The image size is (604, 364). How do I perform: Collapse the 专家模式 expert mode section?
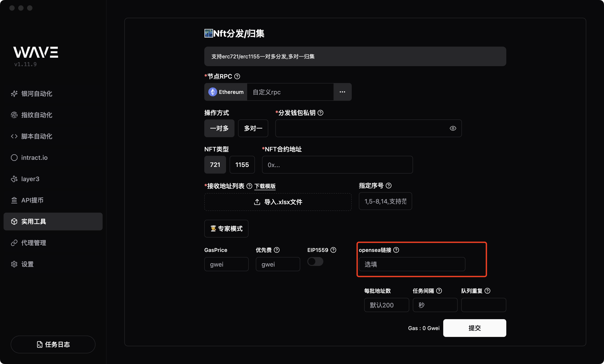[x=226, y=229]
